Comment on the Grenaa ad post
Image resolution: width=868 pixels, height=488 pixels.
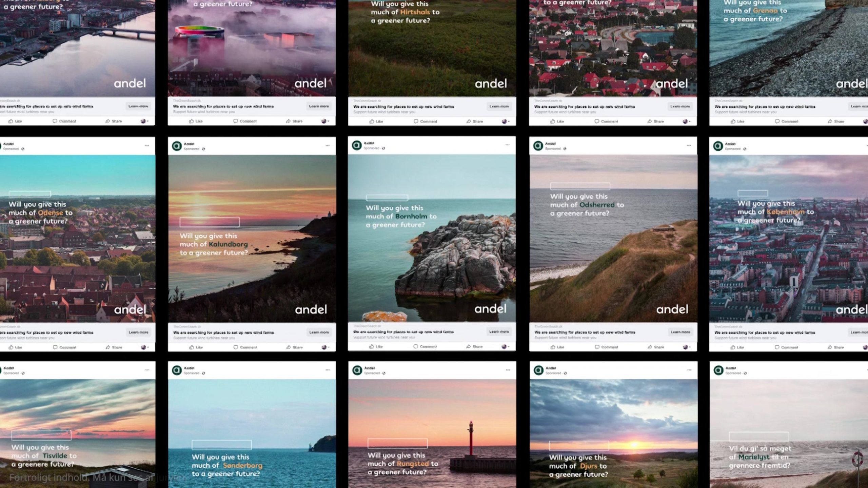point(787,121)
